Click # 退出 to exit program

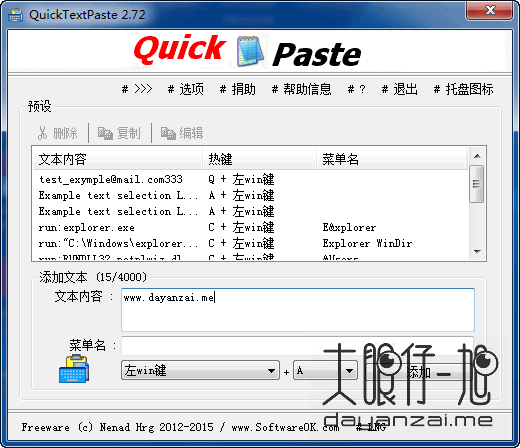click(x=399, y=89)
